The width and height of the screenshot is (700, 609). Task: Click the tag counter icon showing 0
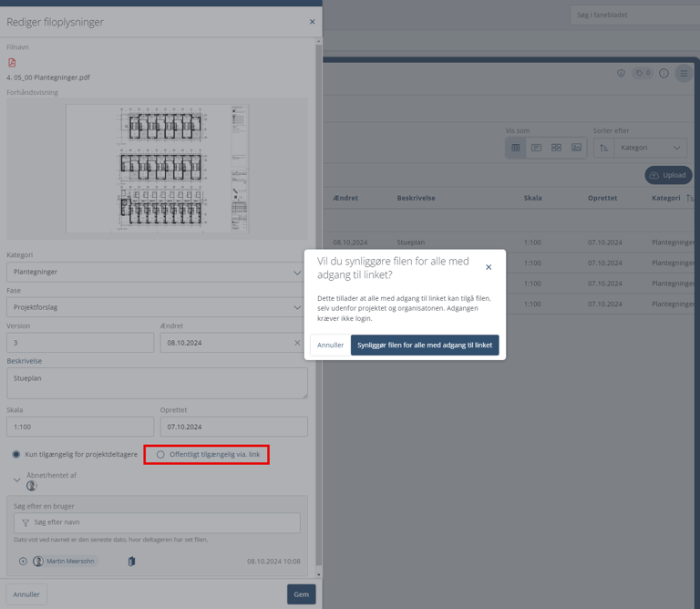click(643, 74)
